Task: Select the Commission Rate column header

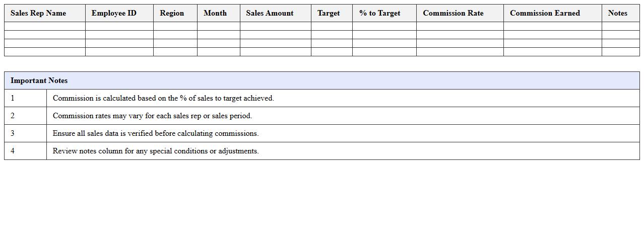Action: [x=453, y=13]
